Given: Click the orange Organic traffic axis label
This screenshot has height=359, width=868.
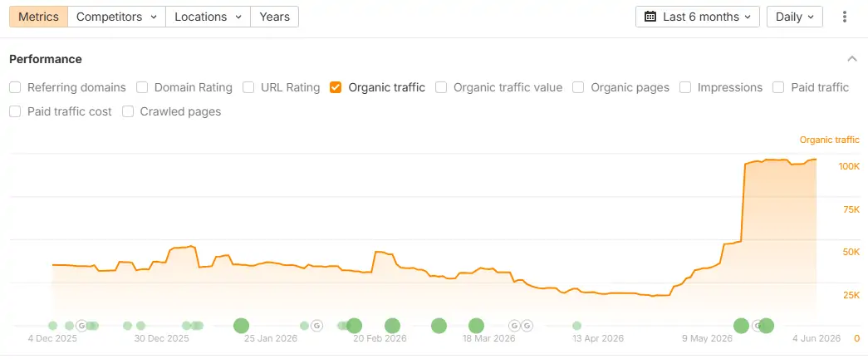Looking at the screenshot, I should [x=829, y=140].
